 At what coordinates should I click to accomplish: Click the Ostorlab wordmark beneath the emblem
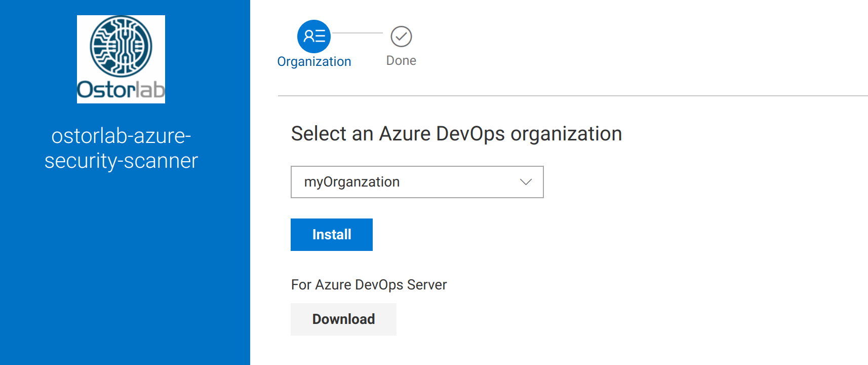click(x=121, y=90)
